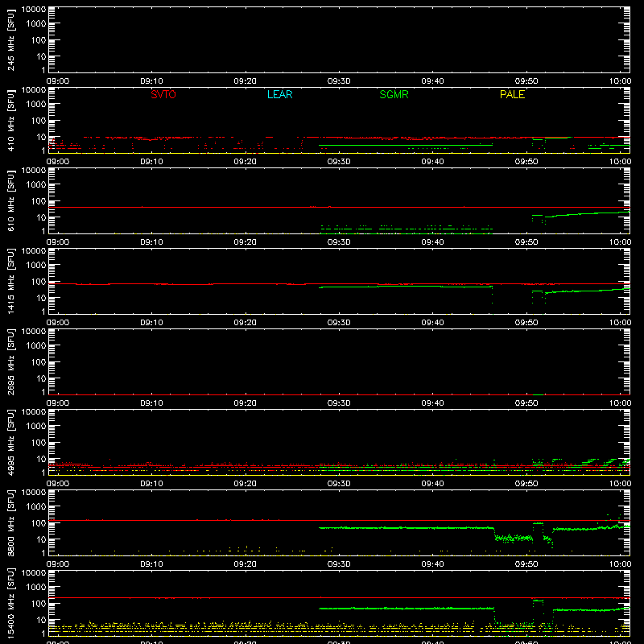This screenshot has height=644, width=644.
Task: Click 09:20 time label under 610 MHz panel
Action: point(246,242)
